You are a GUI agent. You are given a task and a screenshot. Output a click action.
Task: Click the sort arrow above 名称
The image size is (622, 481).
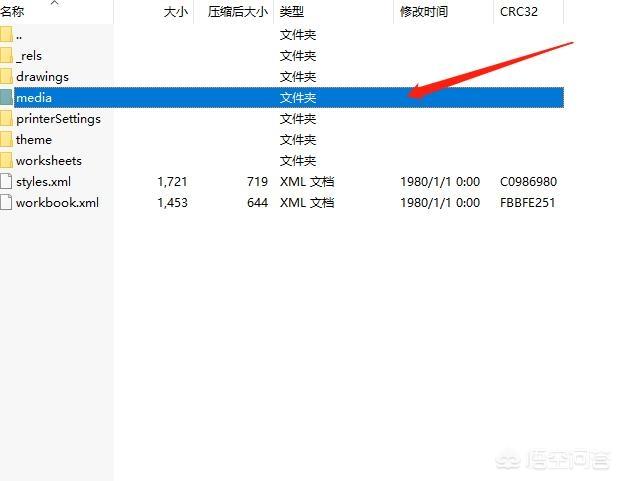coord(55,3)
